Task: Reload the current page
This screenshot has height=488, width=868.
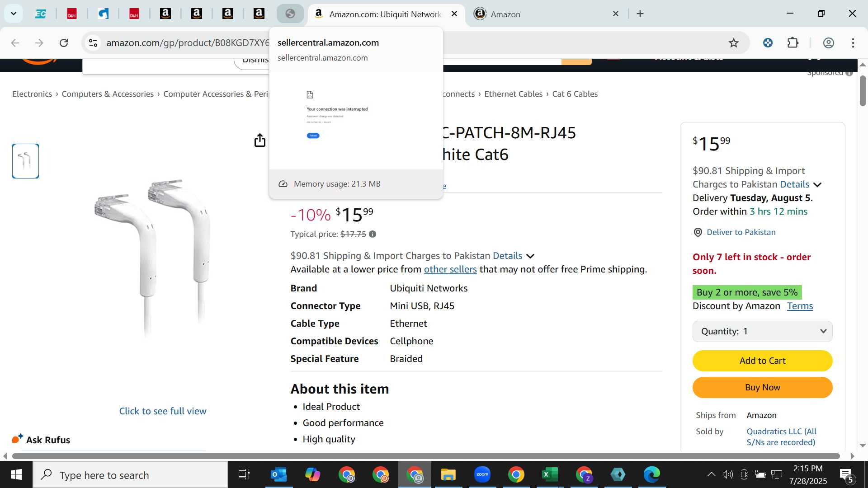Action: tap(64, 43)
